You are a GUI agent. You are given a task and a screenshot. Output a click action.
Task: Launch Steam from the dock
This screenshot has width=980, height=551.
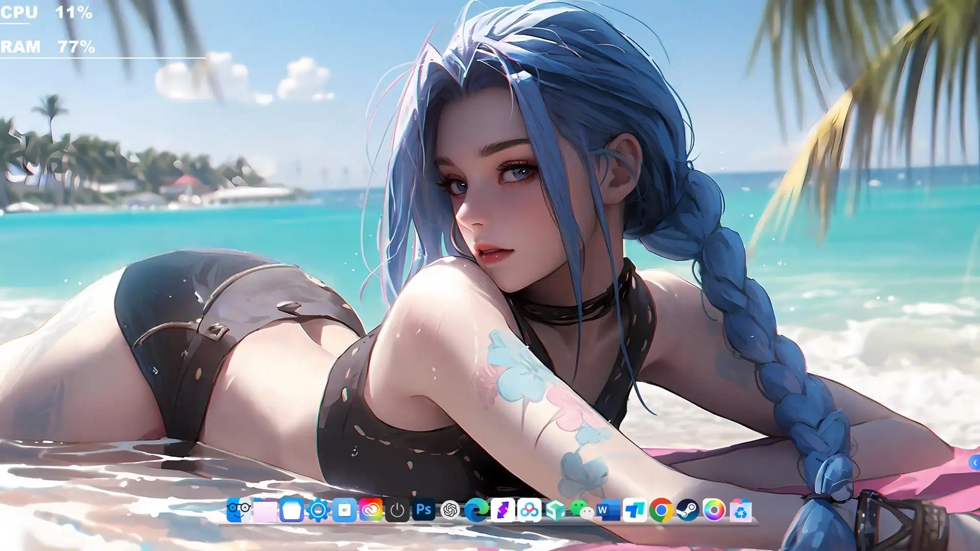click(688, 510)
